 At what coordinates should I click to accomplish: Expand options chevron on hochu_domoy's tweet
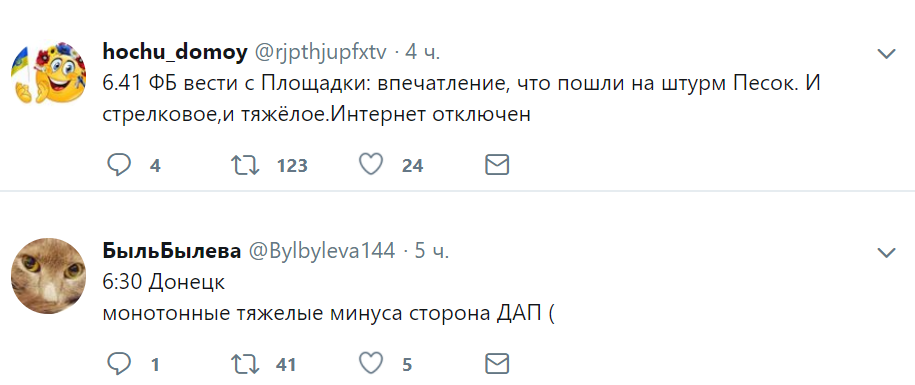tap(886, 54)
